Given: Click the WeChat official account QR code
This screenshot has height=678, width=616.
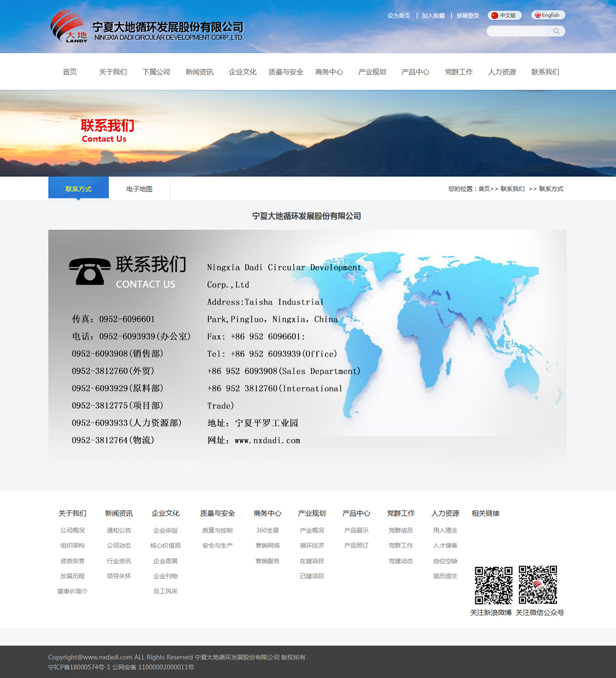Looking at the screenshot, I should [537, 585].
